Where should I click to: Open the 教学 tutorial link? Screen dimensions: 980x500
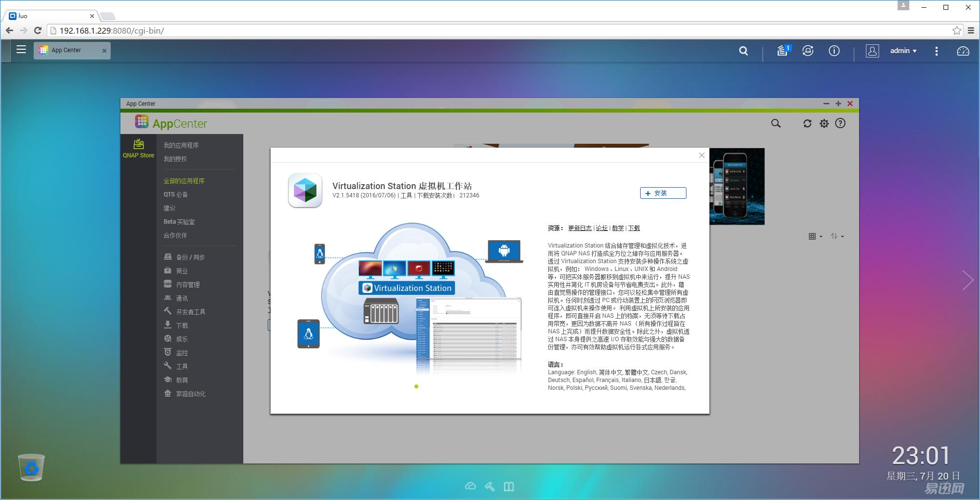(618, 228)
